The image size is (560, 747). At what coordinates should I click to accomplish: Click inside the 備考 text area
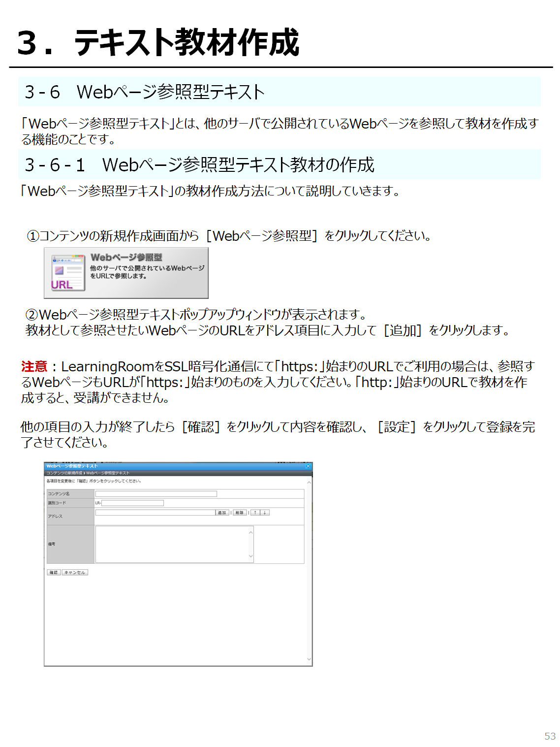172,544
